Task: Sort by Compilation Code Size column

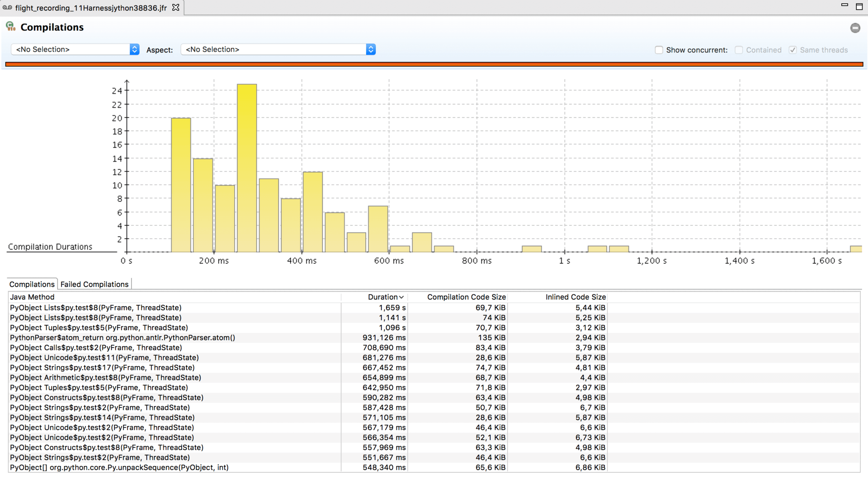Action: click(x=466, y=297)
